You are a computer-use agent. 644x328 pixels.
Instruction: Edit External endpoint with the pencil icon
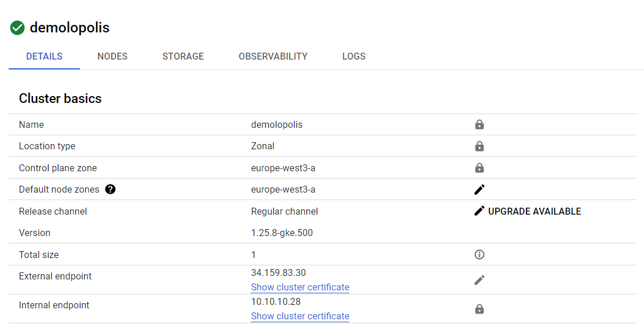pyautogui.click(x=479, y=280)
